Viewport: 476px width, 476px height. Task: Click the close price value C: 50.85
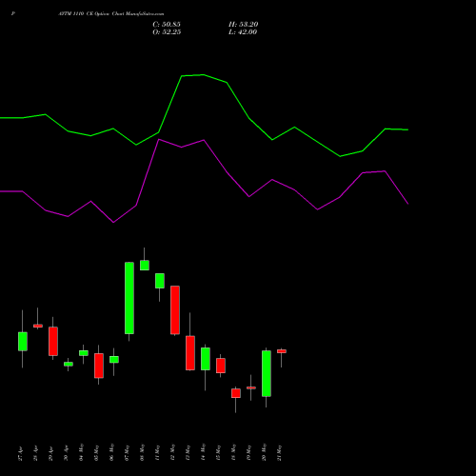[x=167, y=25]
